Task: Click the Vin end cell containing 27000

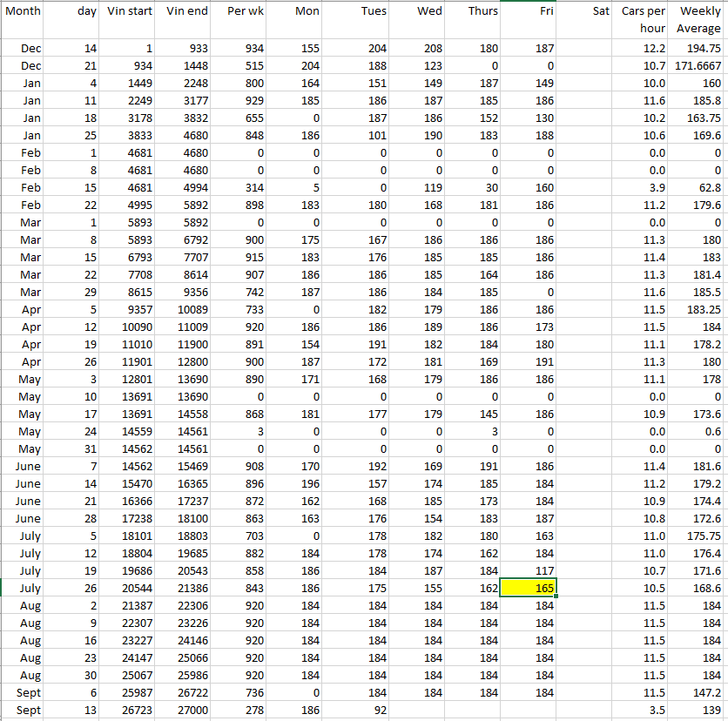Action: click(185, 710)
